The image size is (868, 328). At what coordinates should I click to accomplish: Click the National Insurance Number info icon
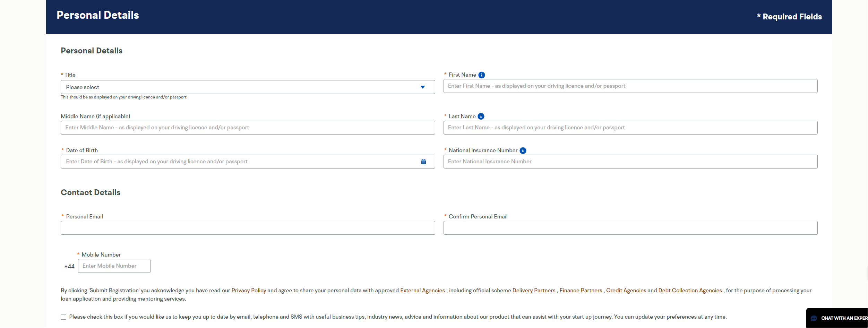point(523,150)
